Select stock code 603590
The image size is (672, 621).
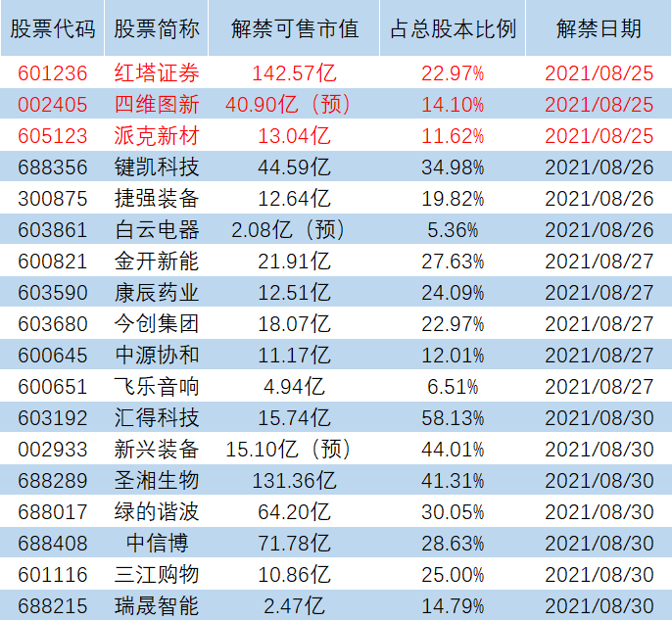52,293
